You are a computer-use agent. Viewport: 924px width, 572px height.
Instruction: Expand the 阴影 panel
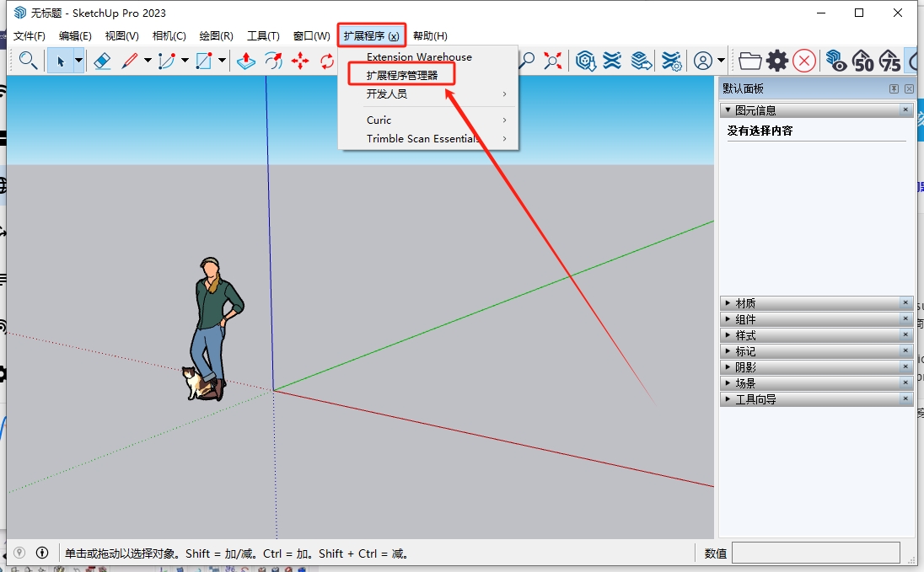tap(745, 367)
